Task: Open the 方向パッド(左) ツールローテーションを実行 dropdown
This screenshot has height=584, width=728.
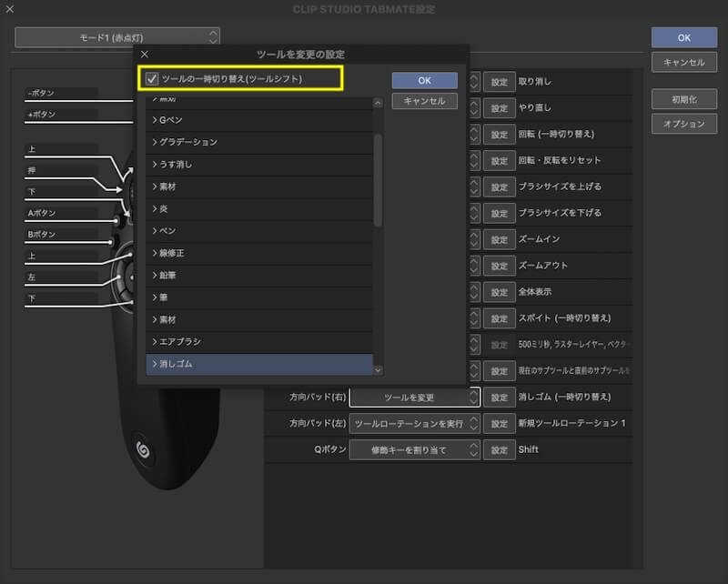Action: [415, 424]
